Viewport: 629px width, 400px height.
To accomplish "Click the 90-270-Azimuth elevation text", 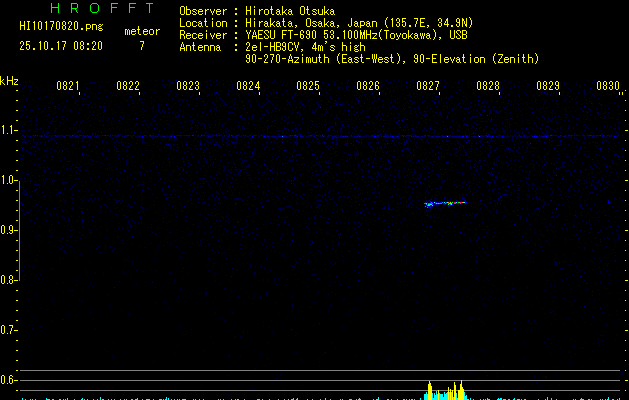I will click(x=391, y=59).
